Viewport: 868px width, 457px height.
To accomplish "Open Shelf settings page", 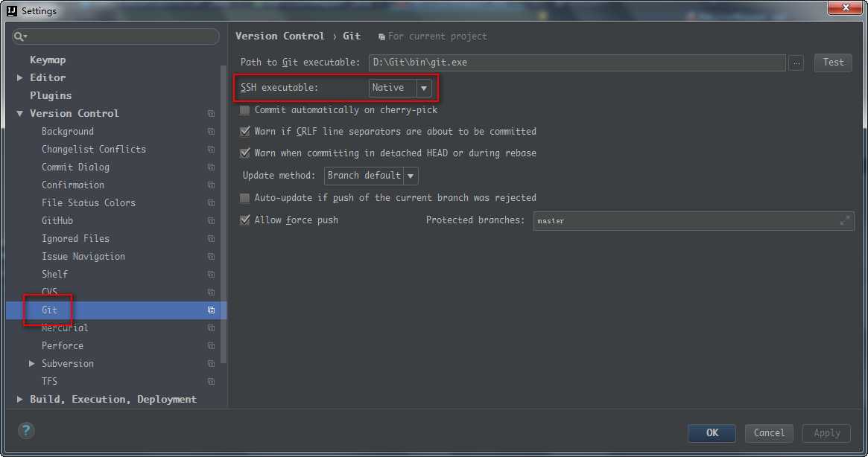I will coord(54,275).
